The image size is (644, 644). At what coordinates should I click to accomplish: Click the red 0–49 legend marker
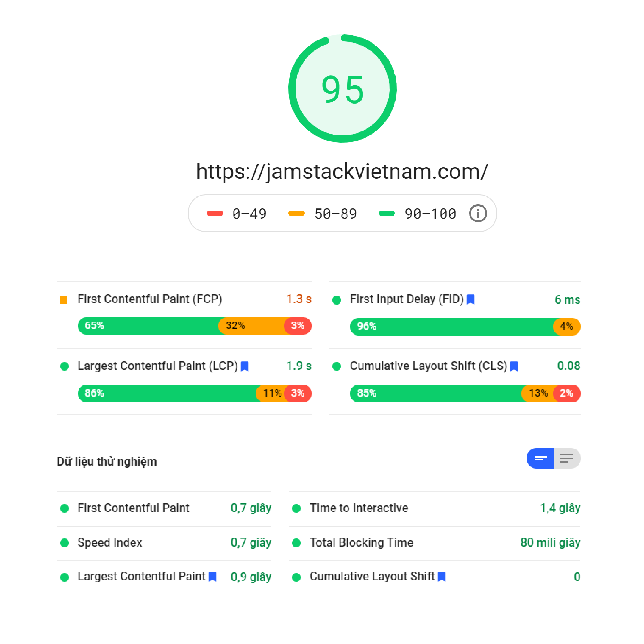215,213
